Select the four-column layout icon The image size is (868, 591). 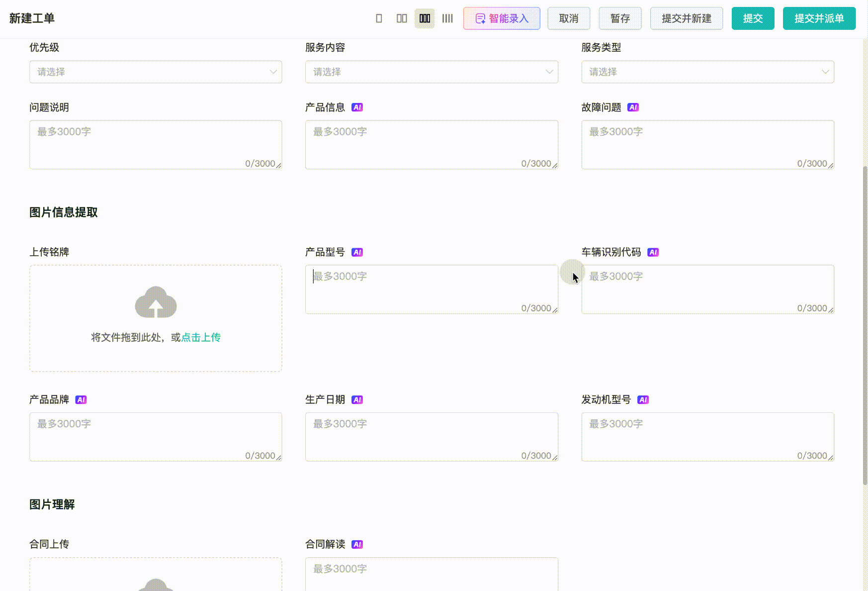[447, 18]
